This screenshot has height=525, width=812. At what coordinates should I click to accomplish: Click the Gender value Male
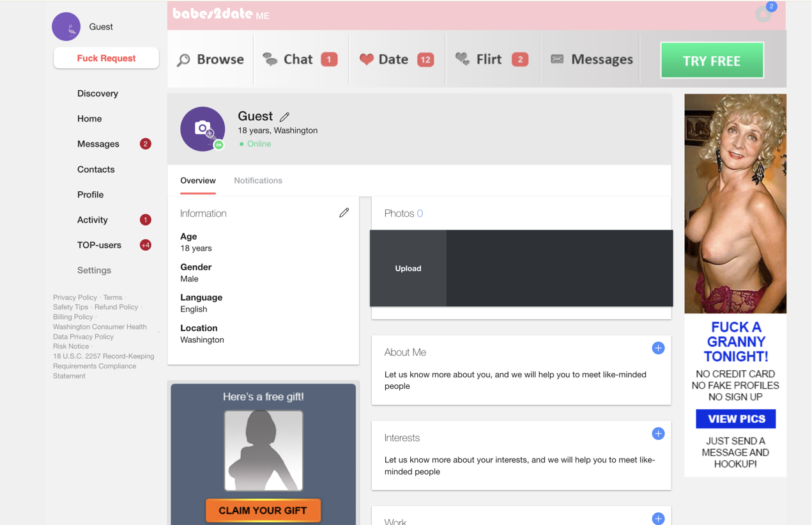click(189, 279)
